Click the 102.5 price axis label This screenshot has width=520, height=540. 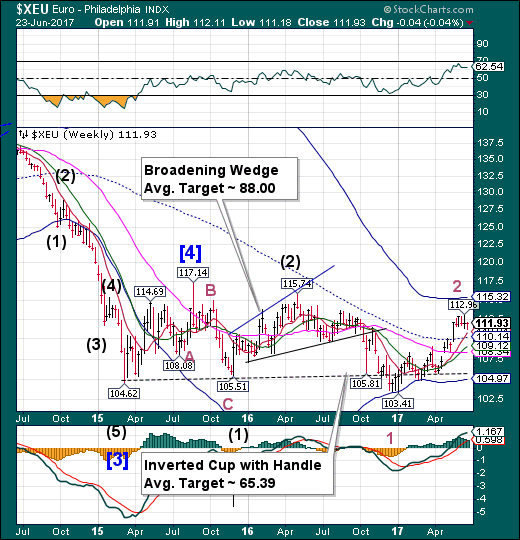point(491,398)
